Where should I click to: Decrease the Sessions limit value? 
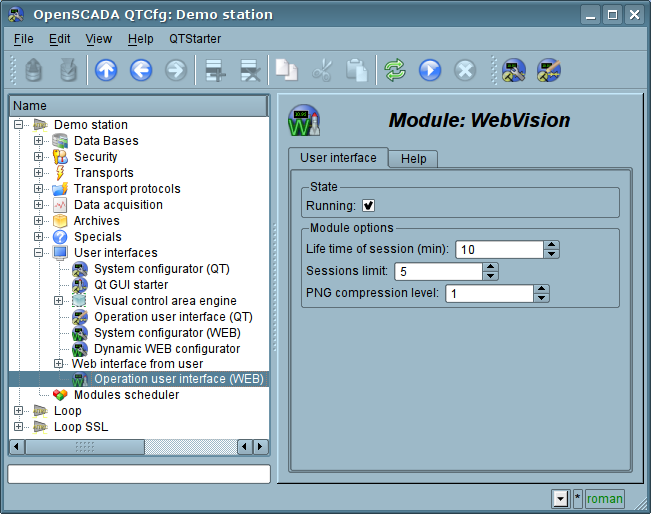(490, 276)
